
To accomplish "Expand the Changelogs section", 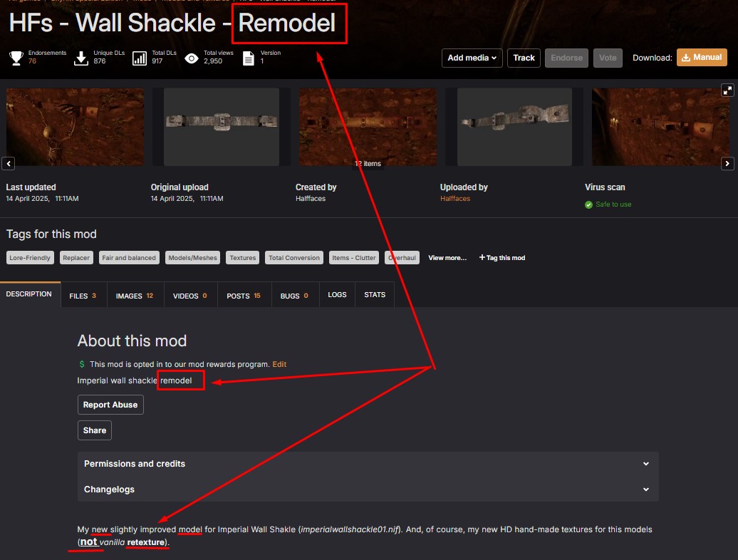I will [368, 489].
